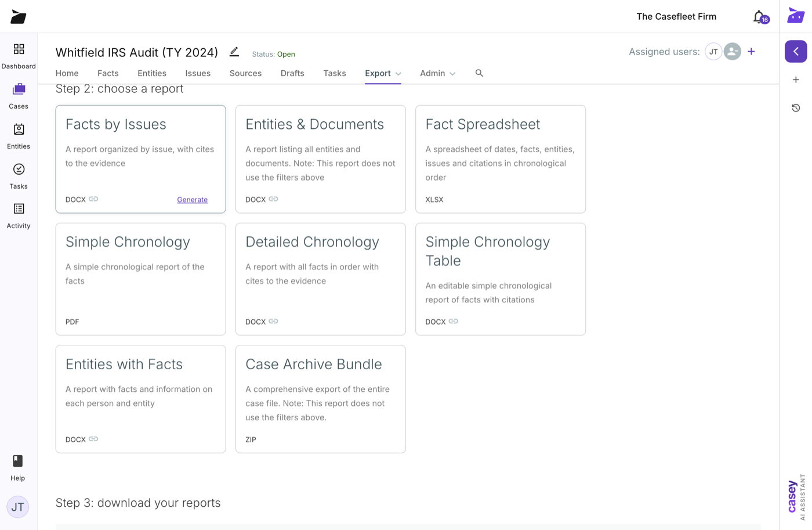
Task: Open the history clock icon
Action: point(796,108)
